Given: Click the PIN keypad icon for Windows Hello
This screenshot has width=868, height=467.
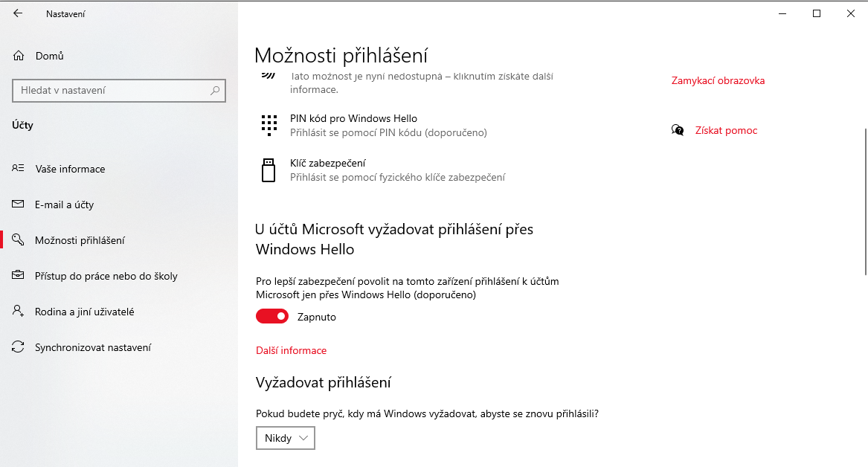Looking at the screenshot, I should pyautogui.click(x=269, y=125).
